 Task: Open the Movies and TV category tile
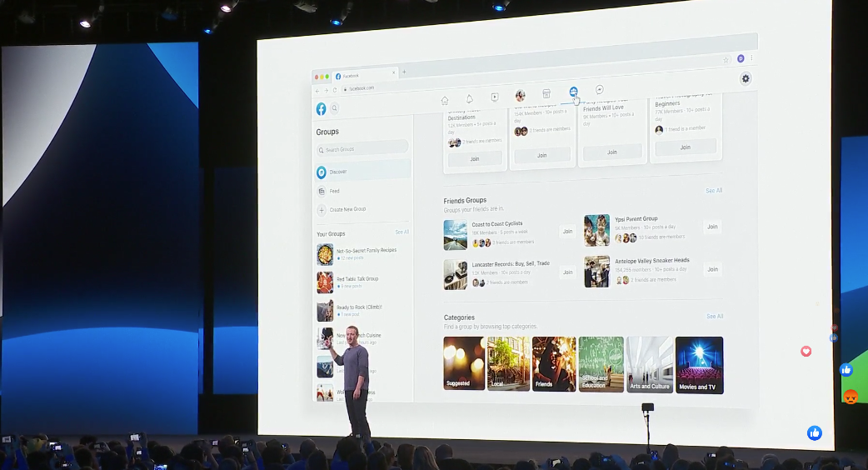[699, 365]
